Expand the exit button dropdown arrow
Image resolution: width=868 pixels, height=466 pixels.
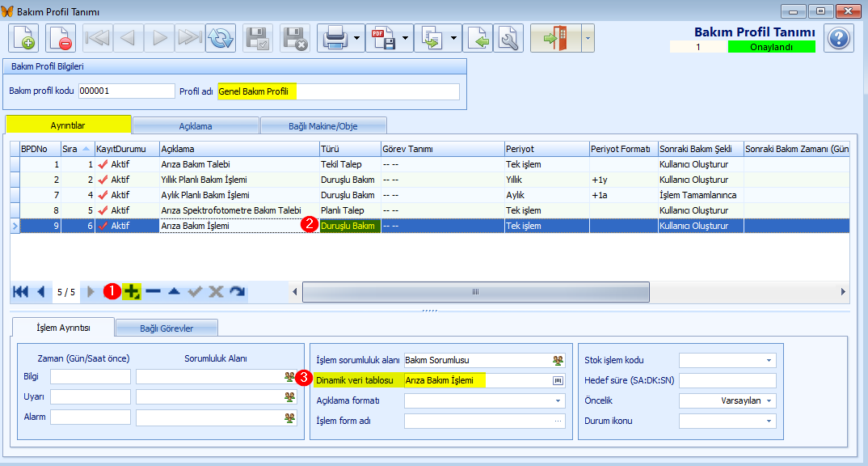click(588, 38)
